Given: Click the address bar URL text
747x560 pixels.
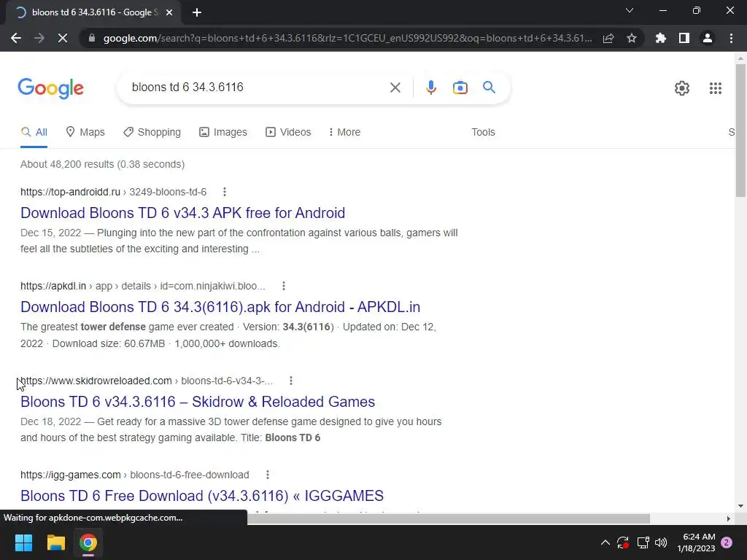Looking at the screenshot, I should [348, 38].
